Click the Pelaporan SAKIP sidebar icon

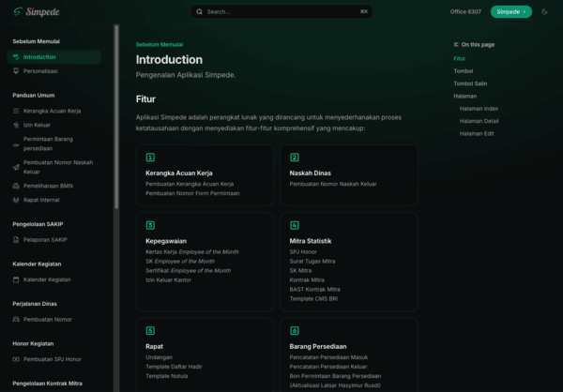tap(16, 239)
